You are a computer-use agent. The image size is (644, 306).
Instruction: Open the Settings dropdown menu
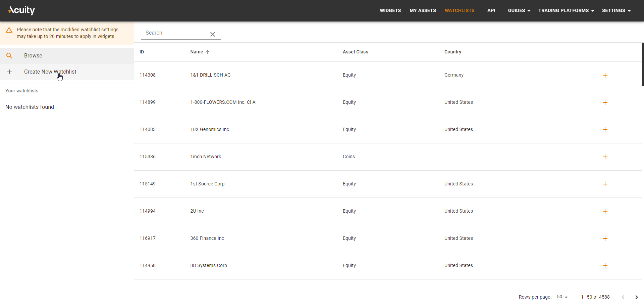pyautogui.click(x=616, y=10)
